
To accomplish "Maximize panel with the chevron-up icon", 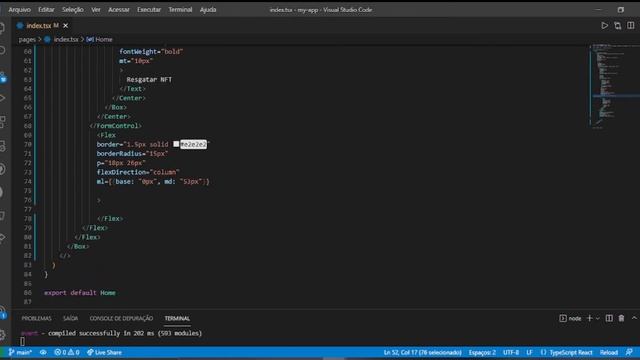I will [634, 318].
